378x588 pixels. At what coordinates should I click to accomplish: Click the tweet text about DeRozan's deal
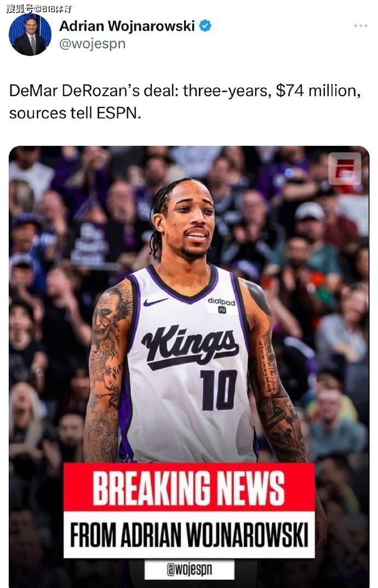coord(185,101)
